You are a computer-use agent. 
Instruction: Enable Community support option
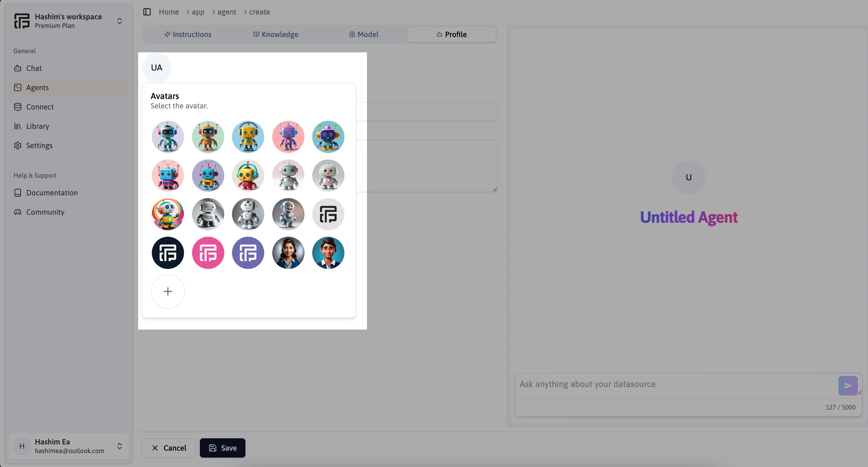click(x=45, y=212)
